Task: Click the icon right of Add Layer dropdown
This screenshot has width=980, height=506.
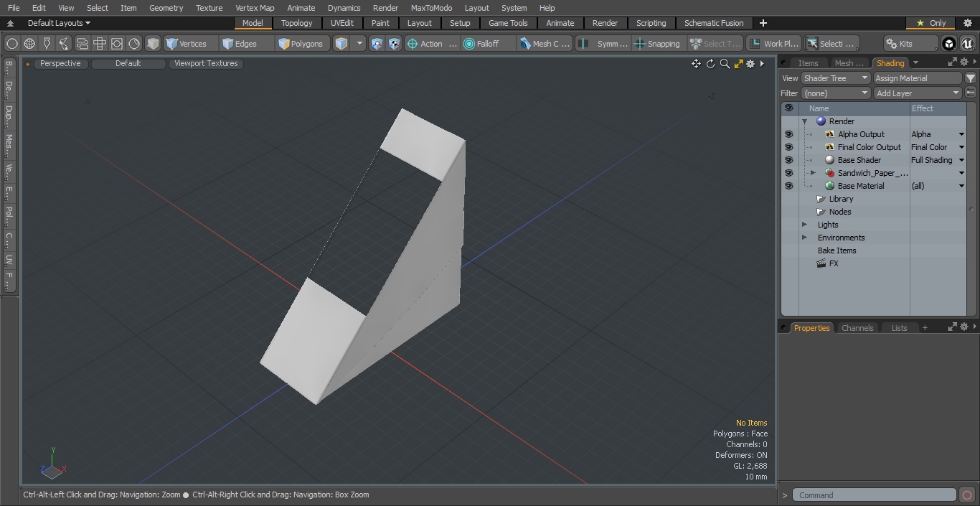Action: (x=971, y=93)
